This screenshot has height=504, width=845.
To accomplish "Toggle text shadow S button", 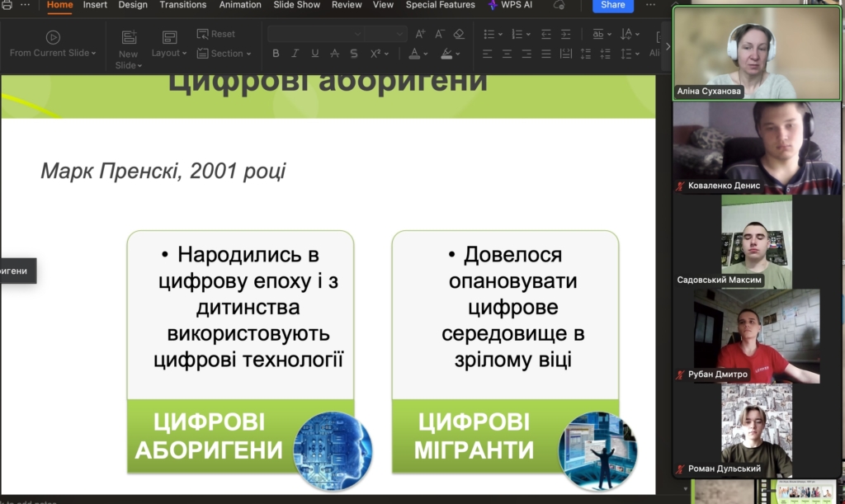I will click(353, 54).
